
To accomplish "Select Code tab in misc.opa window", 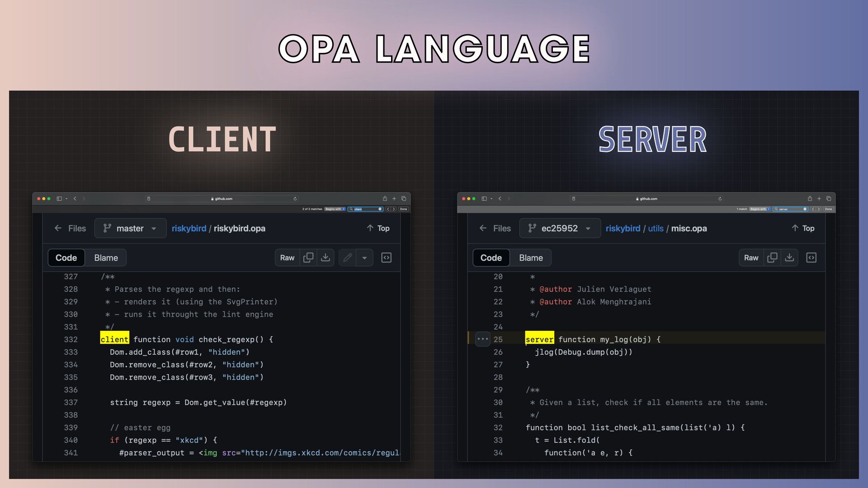I will pos(491,258).
